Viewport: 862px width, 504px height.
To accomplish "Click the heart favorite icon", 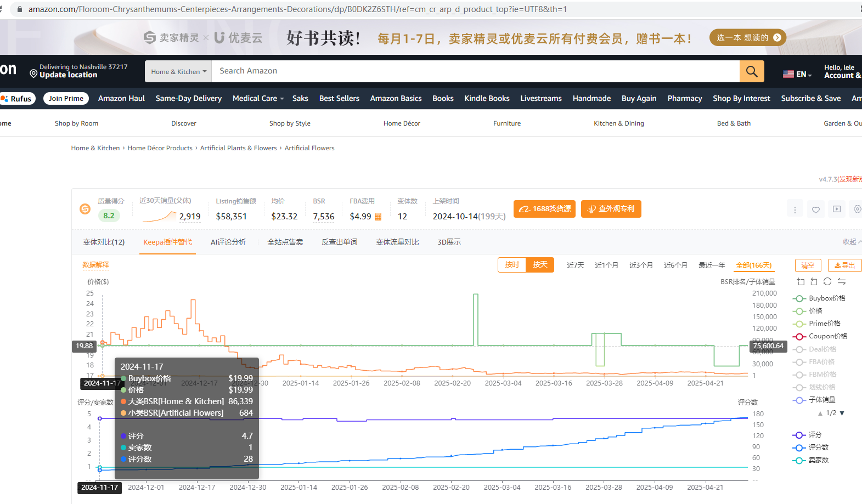I will tap(816, 209).
